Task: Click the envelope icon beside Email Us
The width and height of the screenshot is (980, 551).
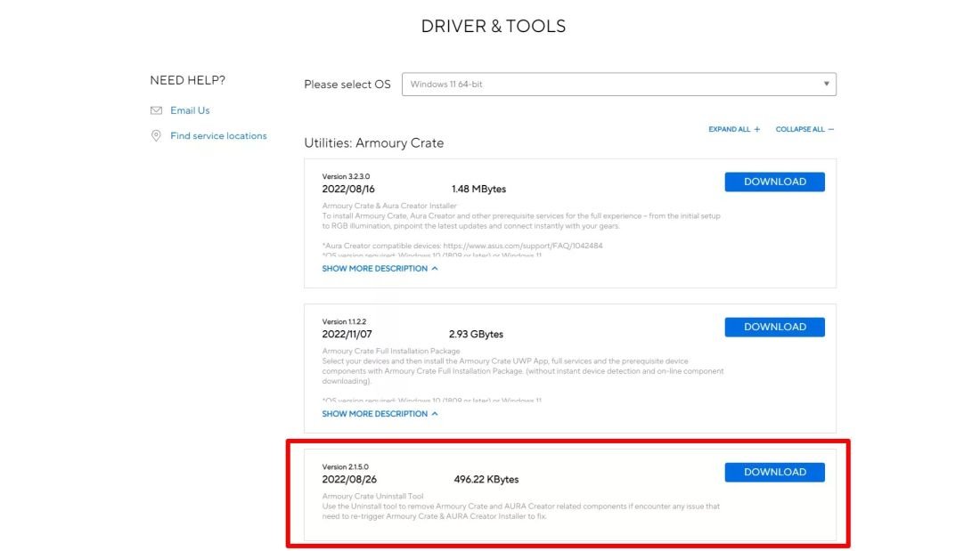Action: point(156,110)
